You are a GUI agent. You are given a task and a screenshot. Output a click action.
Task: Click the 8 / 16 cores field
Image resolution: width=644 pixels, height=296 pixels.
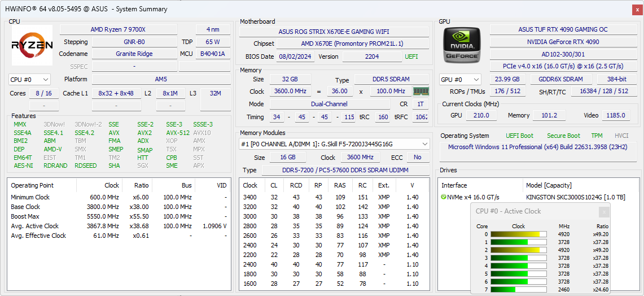coord(43,93)
